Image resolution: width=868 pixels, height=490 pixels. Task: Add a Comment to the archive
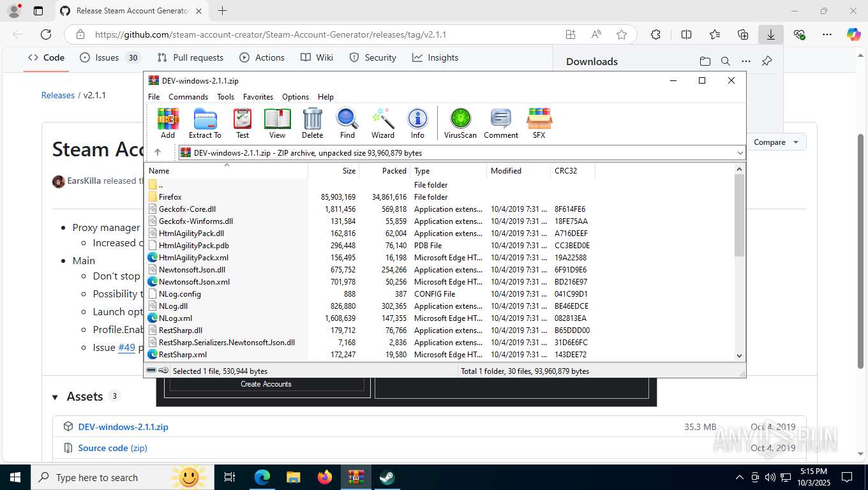501,123
